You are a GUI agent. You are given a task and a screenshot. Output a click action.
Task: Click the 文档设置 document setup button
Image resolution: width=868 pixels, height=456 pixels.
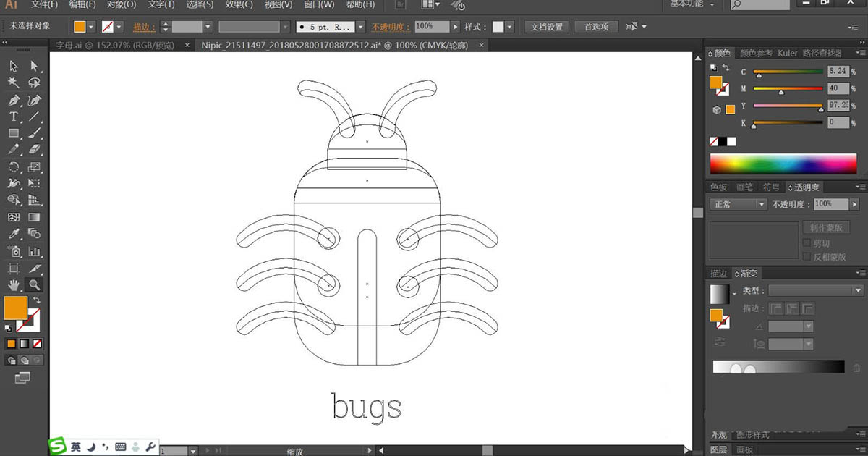coord(546,27)
